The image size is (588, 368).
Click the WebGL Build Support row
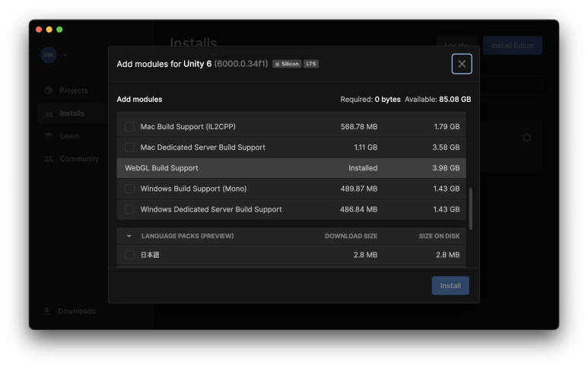click(291, 168)
